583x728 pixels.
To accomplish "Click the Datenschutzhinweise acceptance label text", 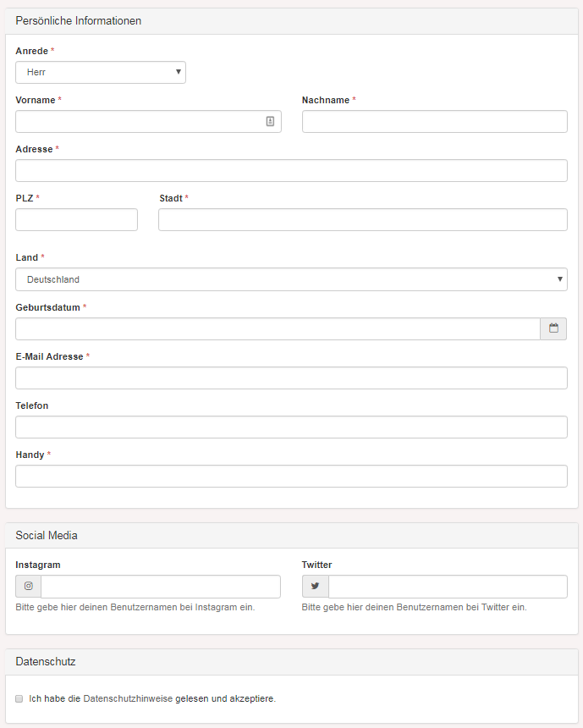I will [x=152, y=698].
